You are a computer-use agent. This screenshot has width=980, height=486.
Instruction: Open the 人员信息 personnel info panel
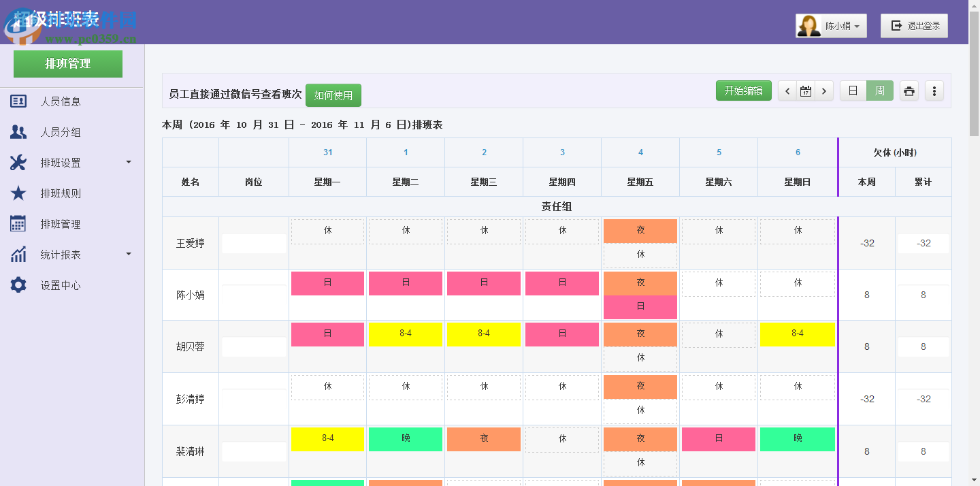coord(59,101)
